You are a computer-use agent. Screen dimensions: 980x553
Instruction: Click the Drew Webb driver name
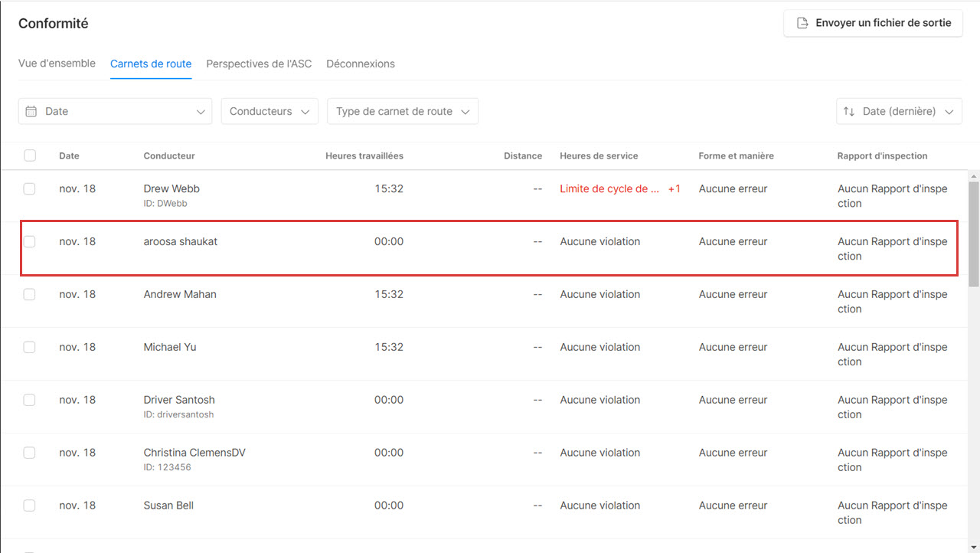(x=171, y=188)
